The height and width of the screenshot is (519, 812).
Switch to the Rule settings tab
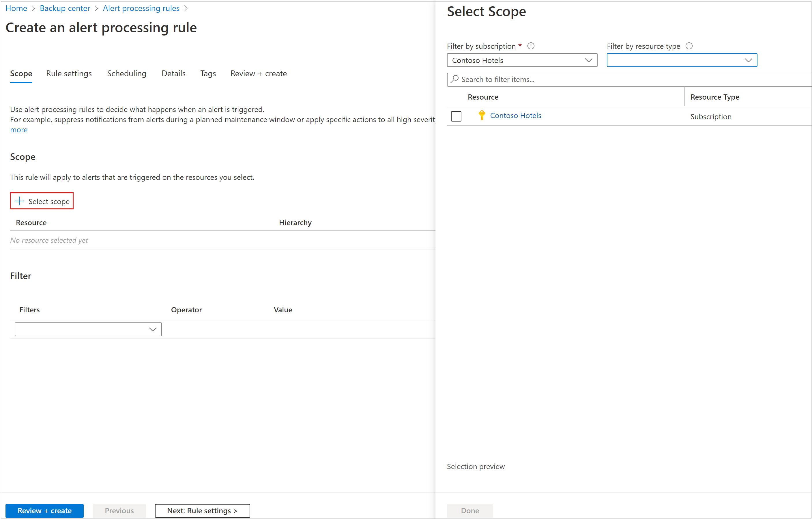pyautogui.click(x=69, y=73)
